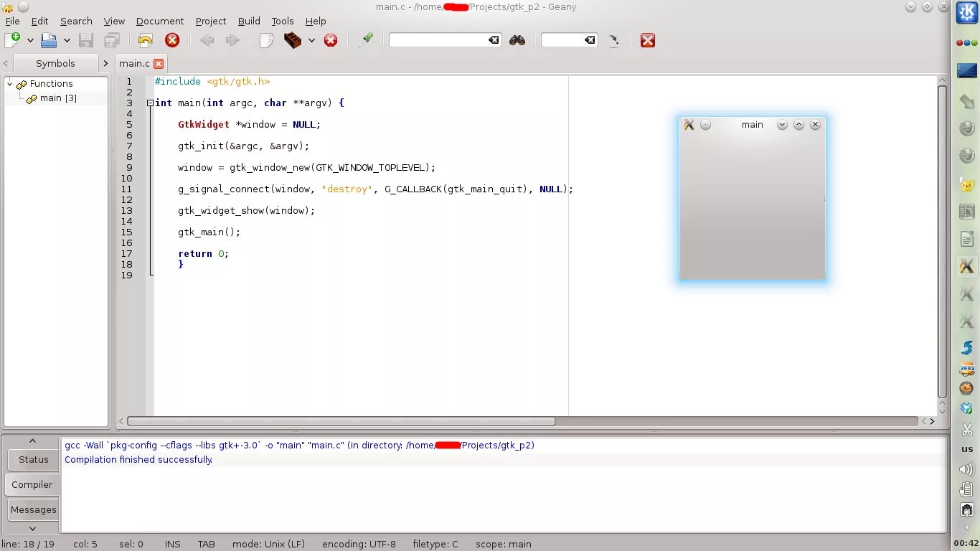Build the current file with brick icon
Viewport: 980px width, 551px height.
(x=293, y=40)
